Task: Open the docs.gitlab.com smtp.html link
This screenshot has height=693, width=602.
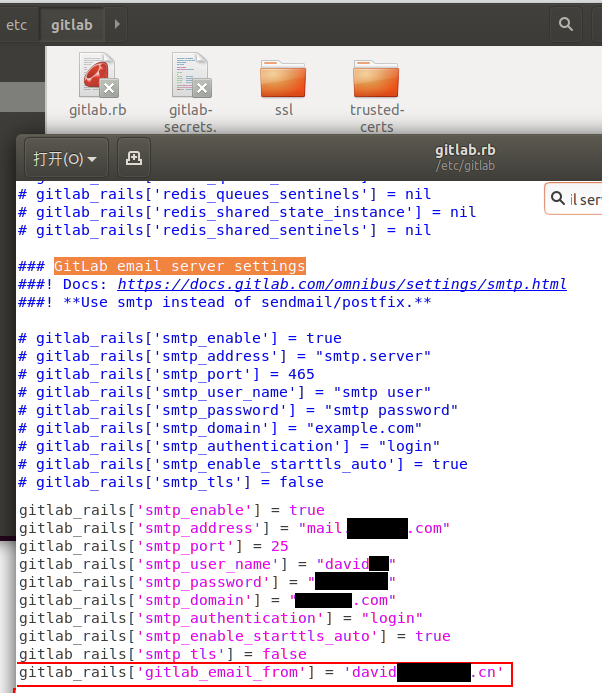Action: 342,284
